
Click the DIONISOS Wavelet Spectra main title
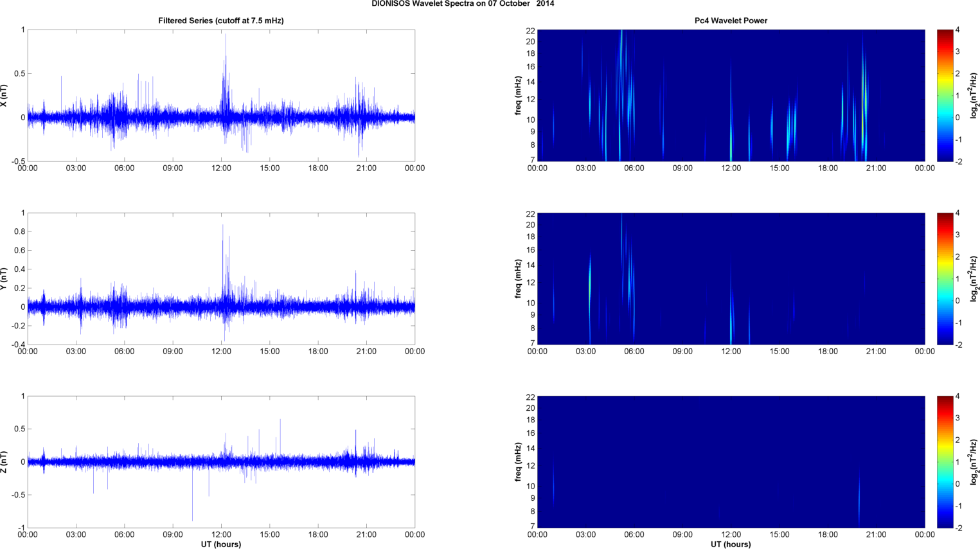[x=463, y=4]
